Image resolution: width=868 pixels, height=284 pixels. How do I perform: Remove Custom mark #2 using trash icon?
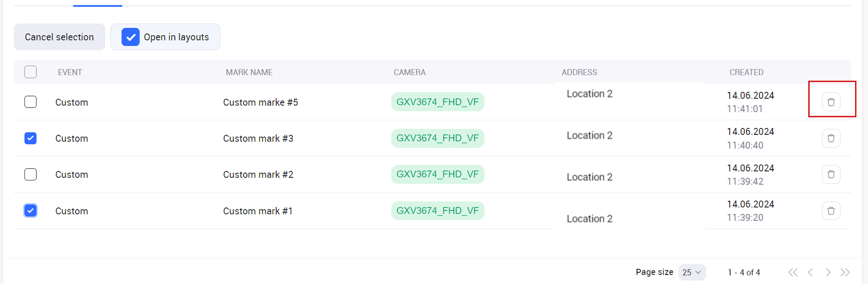[831, 175]
